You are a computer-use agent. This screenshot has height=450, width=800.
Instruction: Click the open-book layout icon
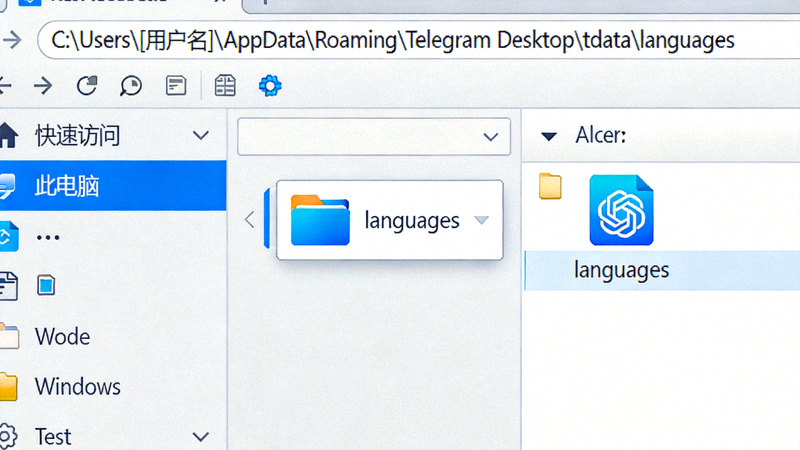click(x=225, y=86)
